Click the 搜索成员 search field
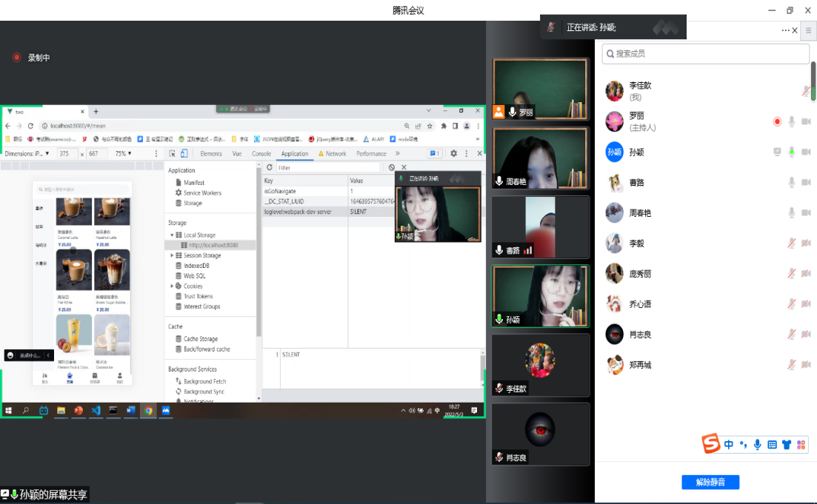This screenshot has width=817, height=504. 705,54
